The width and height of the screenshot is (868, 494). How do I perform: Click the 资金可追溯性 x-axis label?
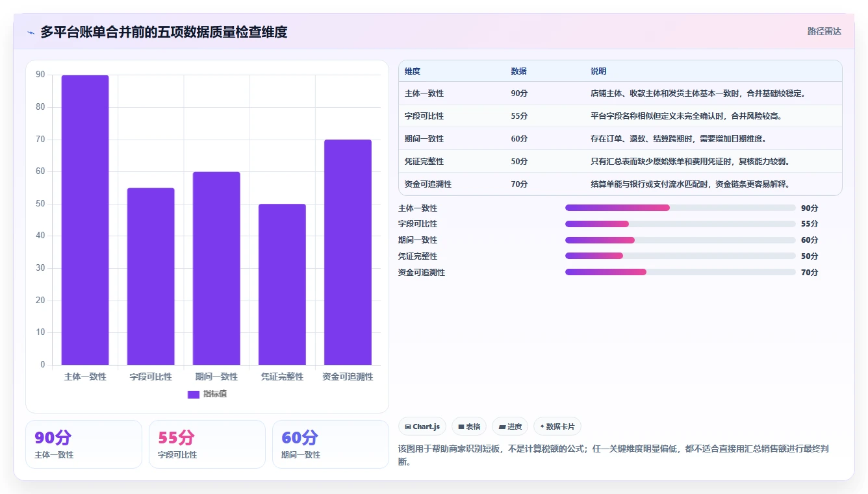click(x=348, y=377)
